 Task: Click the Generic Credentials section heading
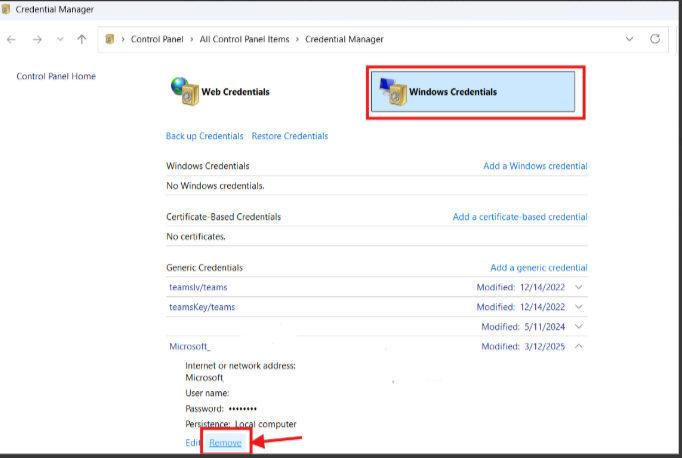[x=204, y=267]
